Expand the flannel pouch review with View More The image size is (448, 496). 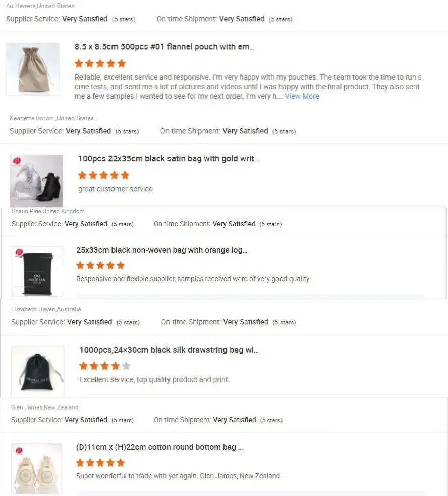coord(302,96)
